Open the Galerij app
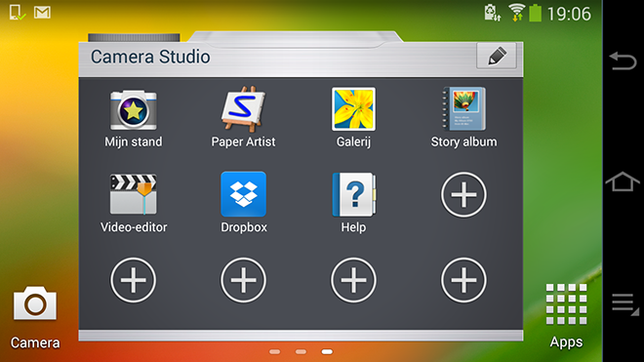Screen dimensions: 644x362 [x=353, y=118]
